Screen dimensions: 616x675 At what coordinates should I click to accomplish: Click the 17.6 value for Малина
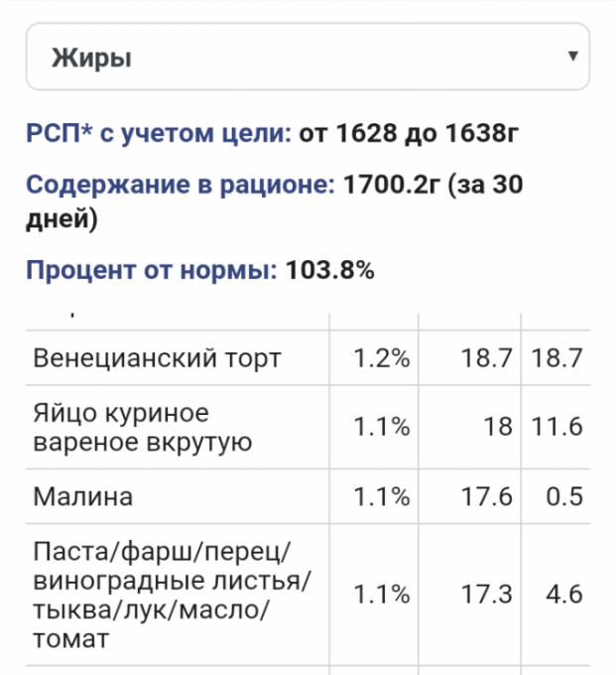(486, 495)
